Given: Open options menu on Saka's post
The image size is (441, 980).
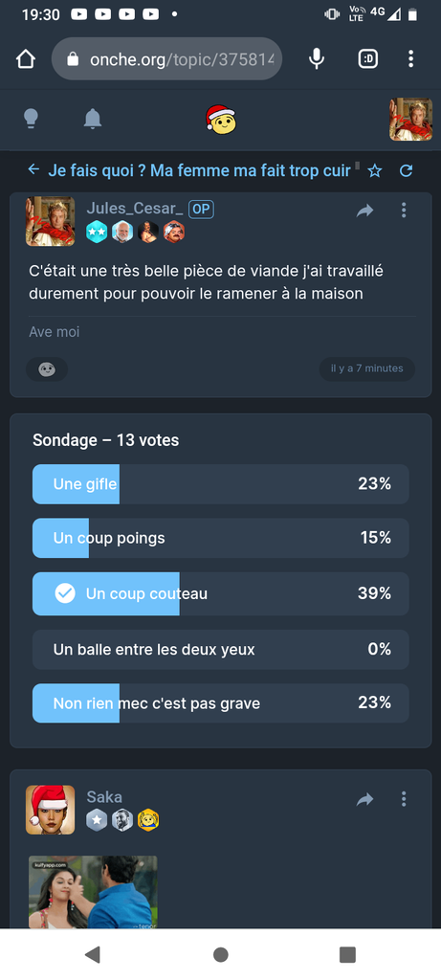Looking at the screenshot, I should click(404, 799).
